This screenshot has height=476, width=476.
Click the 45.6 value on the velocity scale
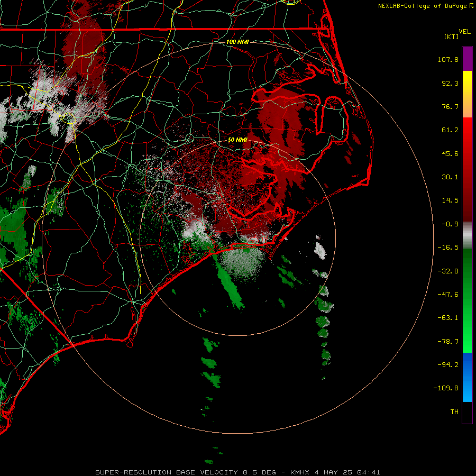(450, 153)
